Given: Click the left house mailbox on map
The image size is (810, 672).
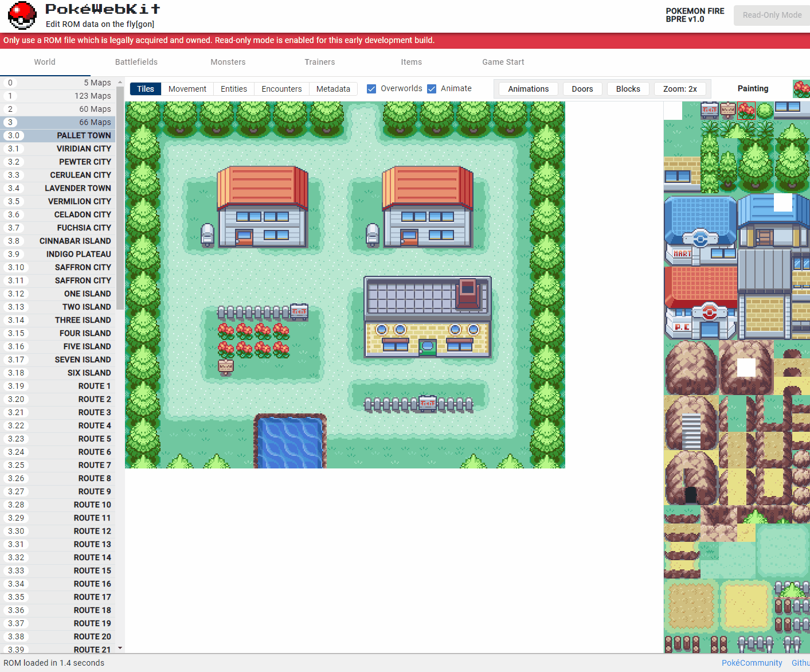Looking at the screenshot, I should coord(207,235).
